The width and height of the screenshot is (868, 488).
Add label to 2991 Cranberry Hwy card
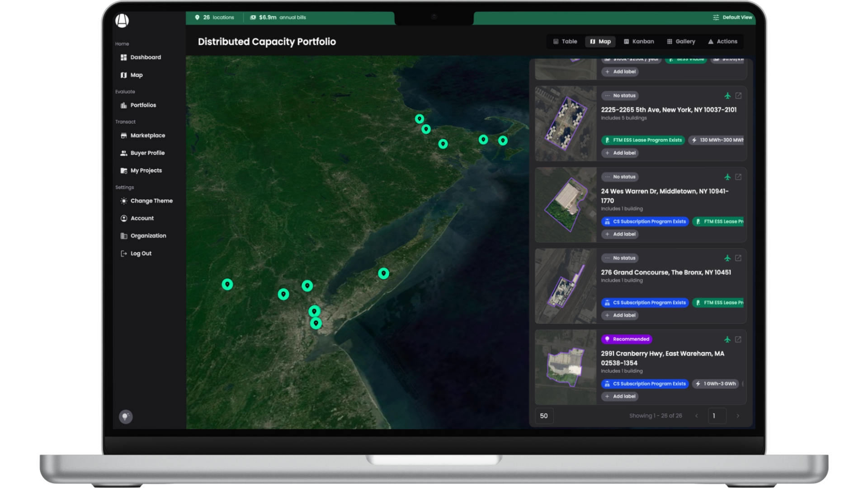pos(620,397)
